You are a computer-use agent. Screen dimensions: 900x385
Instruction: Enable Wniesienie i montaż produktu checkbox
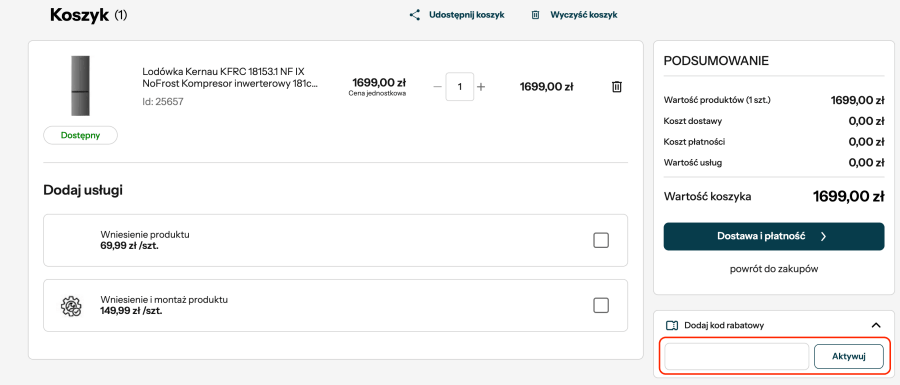[601, 305]
